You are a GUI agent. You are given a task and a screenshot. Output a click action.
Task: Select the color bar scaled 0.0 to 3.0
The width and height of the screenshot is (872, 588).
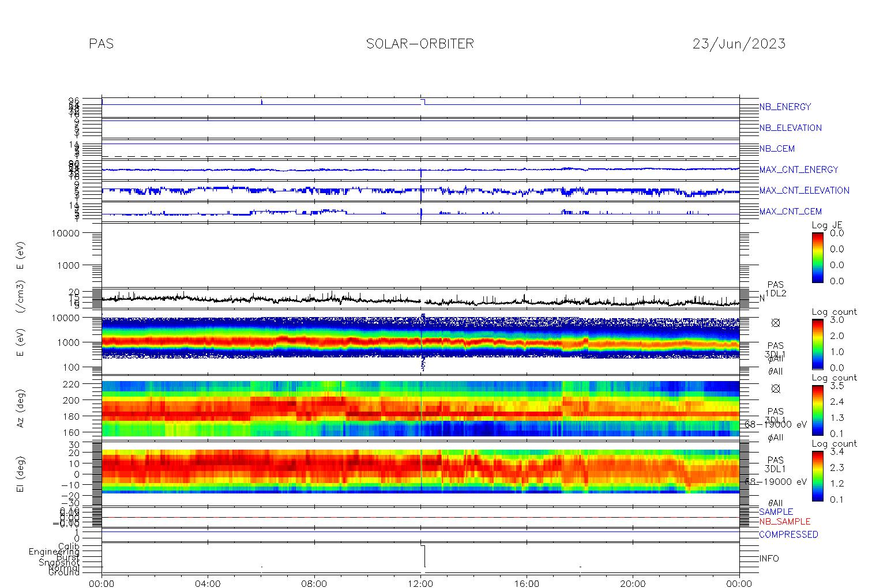point(818,344)
